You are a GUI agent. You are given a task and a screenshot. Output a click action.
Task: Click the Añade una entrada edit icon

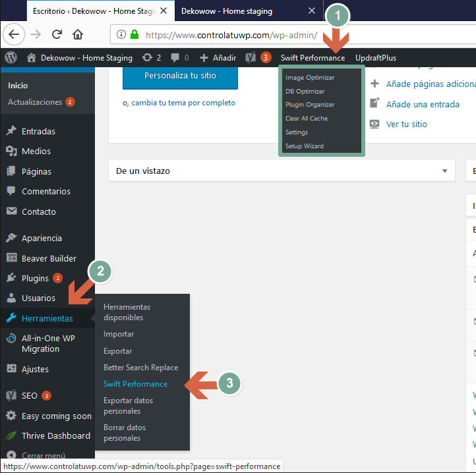[374, 103]
